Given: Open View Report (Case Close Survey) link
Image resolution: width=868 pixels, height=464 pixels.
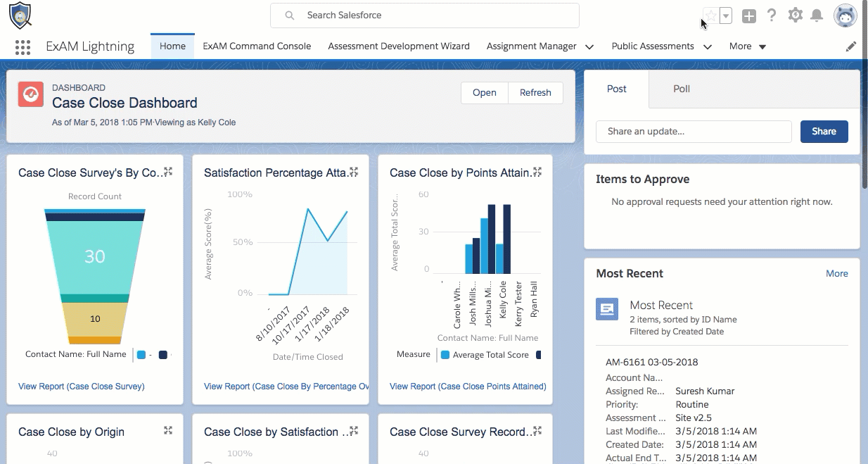Looking at the screenshot, I should [82, 386].
